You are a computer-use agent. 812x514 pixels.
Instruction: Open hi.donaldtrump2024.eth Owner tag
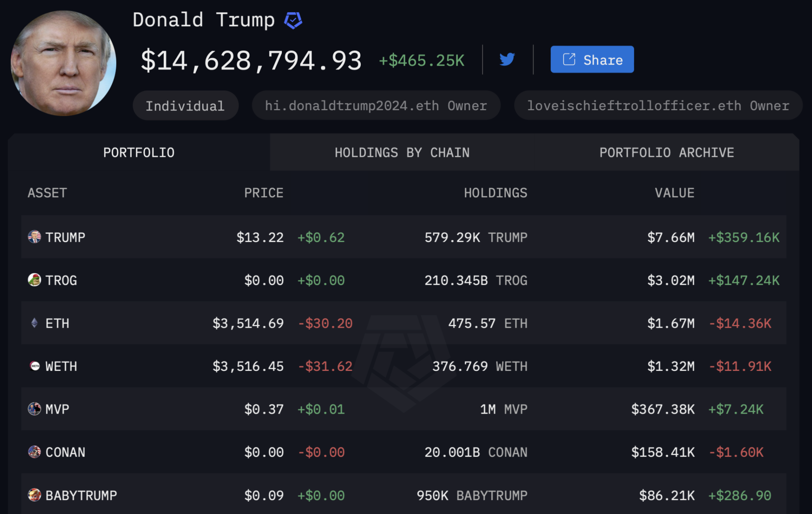tap(376, 106)
